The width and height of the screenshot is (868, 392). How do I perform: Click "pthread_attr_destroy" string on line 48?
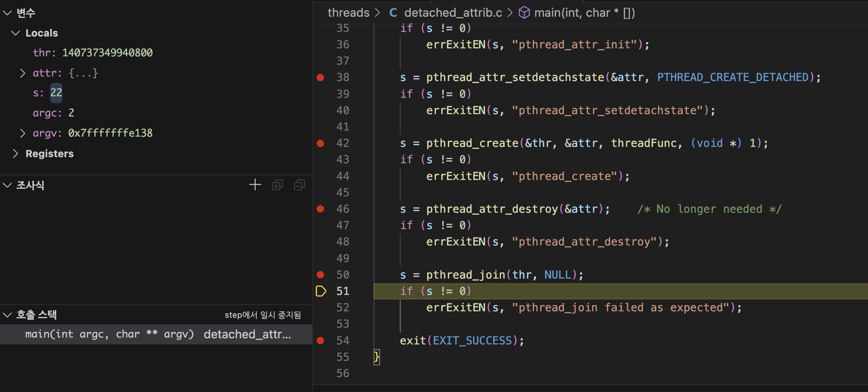point(584,242)
